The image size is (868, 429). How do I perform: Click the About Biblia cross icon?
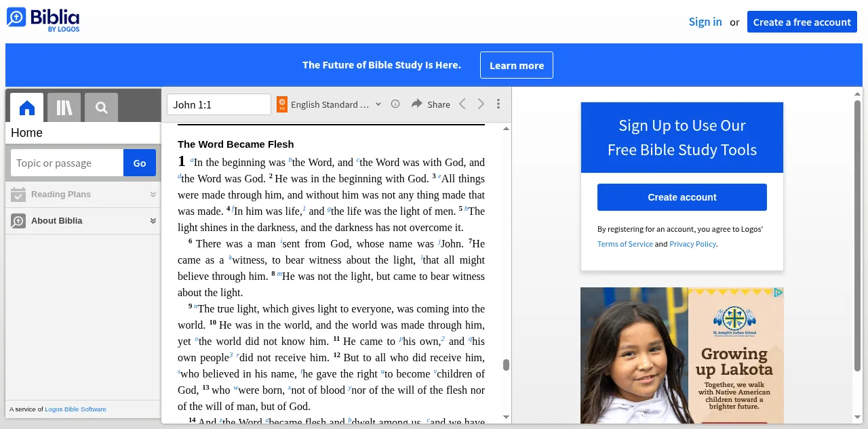[x=18, y=221]
